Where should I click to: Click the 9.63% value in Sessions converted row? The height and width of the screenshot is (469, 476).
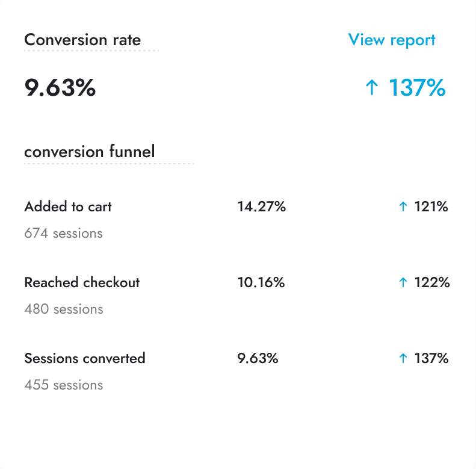pos(258,359)
